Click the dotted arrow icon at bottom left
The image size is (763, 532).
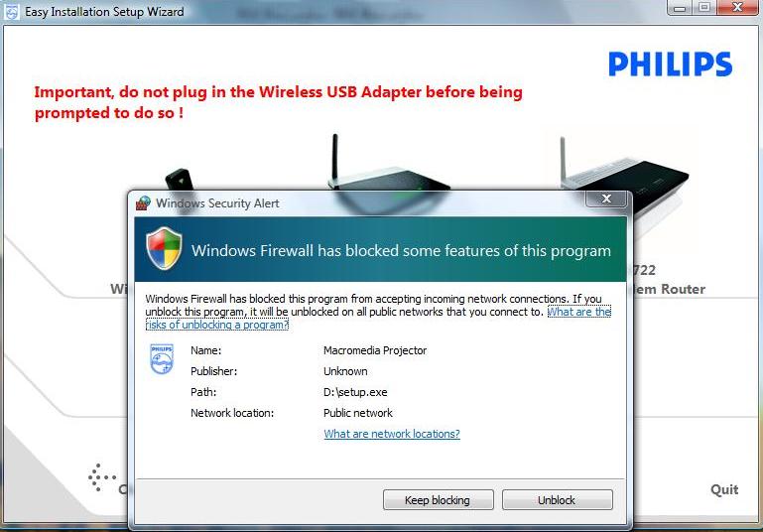[101, 477]
